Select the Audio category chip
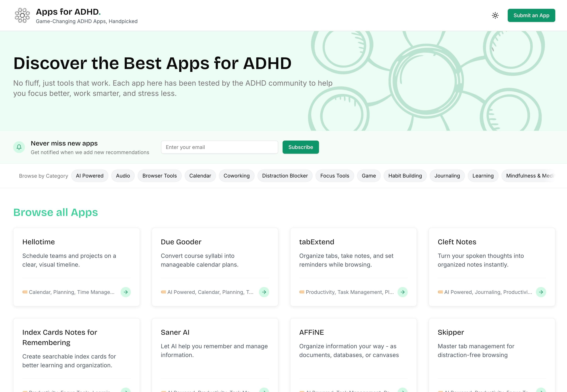 [123, 176]
